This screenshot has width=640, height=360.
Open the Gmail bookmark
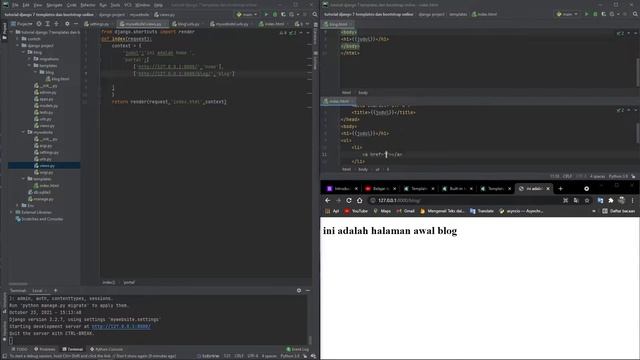[x=405, y=211]
